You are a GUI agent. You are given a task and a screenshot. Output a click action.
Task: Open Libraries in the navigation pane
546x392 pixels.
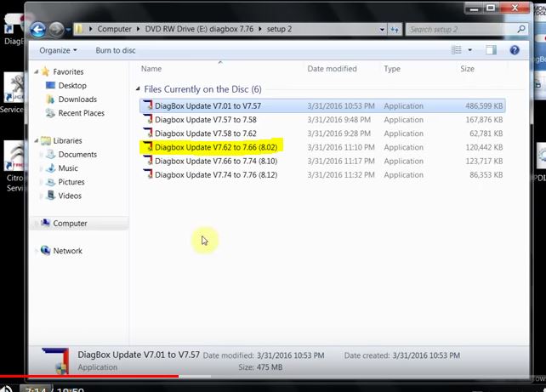point(67,140)
